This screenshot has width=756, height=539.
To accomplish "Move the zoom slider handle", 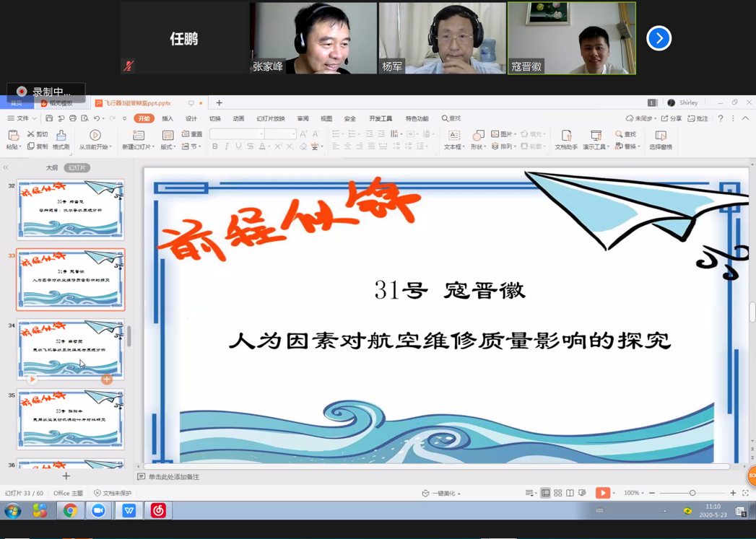I will coord(692,493).
